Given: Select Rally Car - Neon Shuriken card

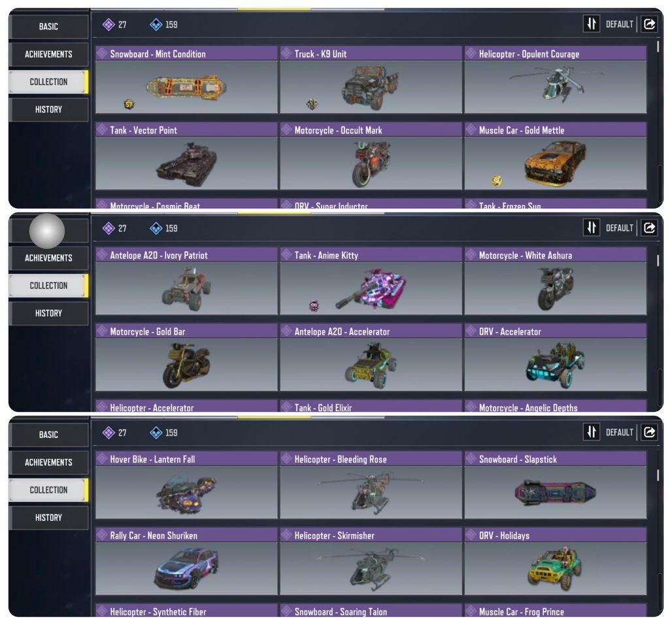Looking at the screenshot, I should 186,562.
